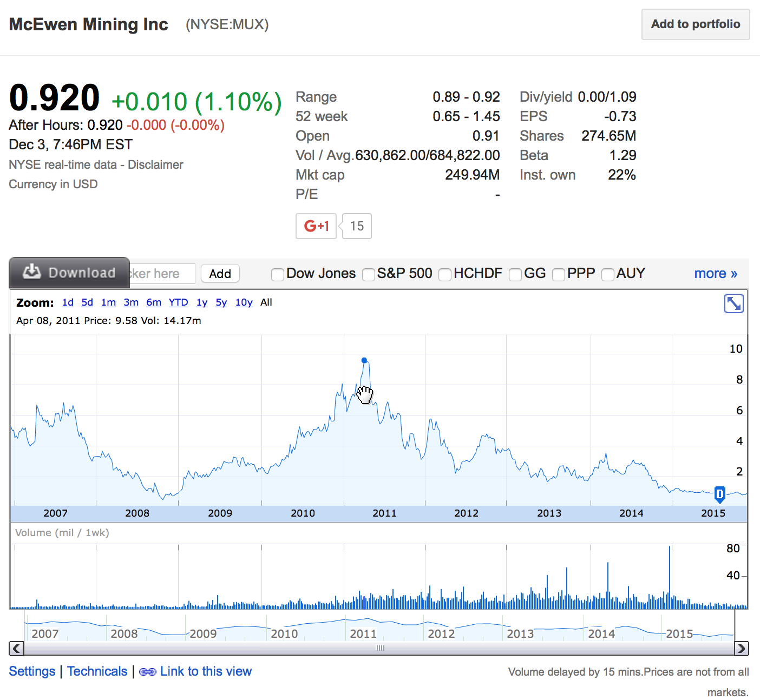The height and width of the screenshot is (700, 760).
Task: Click the +1 count box showing 15
Action: 356,226
